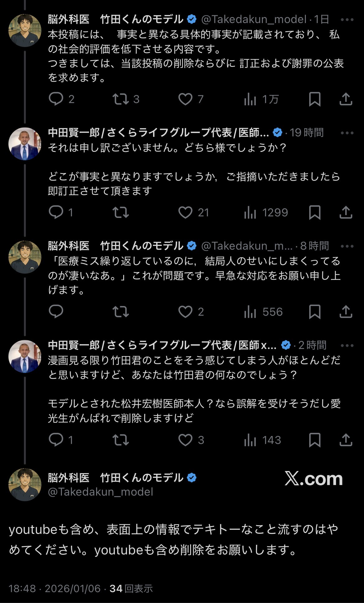Click 中田賢一郎 avatar on the 2時間 reply
This screenshot has height=603, width=364.
(25, 356)
